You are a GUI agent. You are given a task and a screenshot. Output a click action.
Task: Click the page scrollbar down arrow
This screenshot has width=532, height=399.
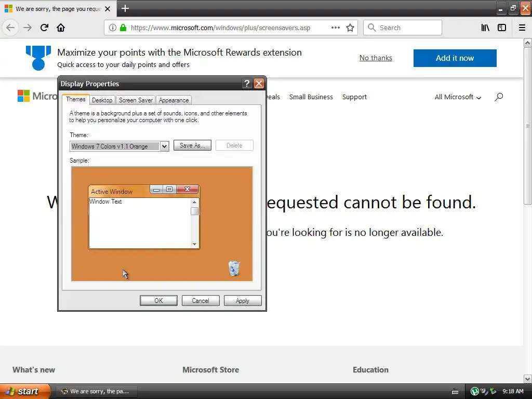(x=527, y=379)
